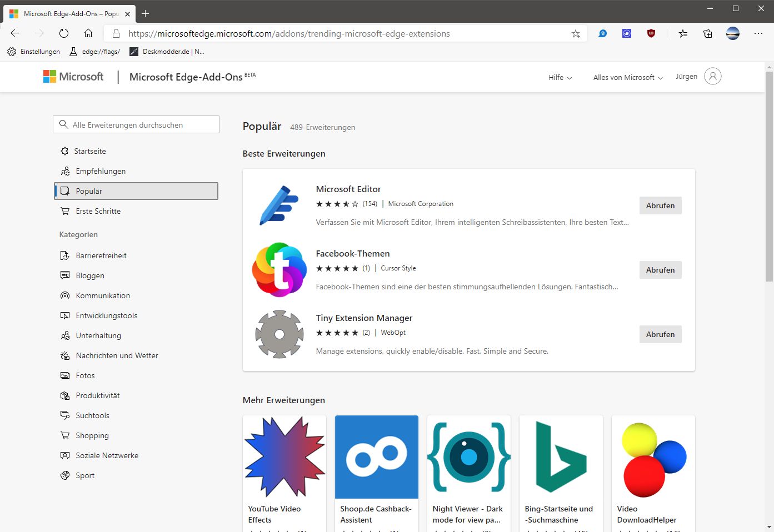Open the uBlock shield extension icon
This screenshot has height=532, width=774.
(x=651, y=33)
